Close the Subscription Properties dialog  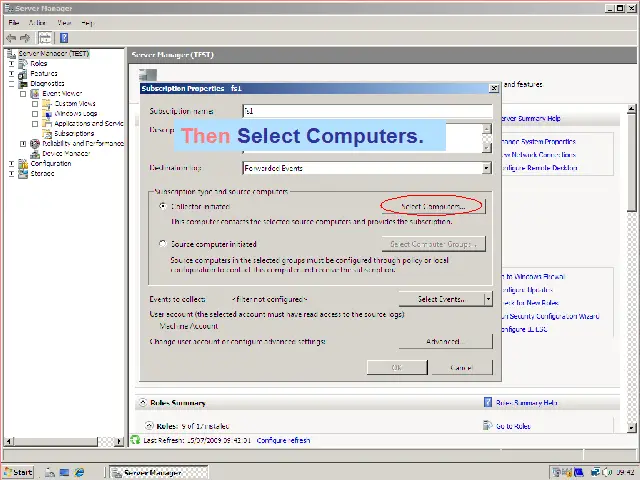494,88
